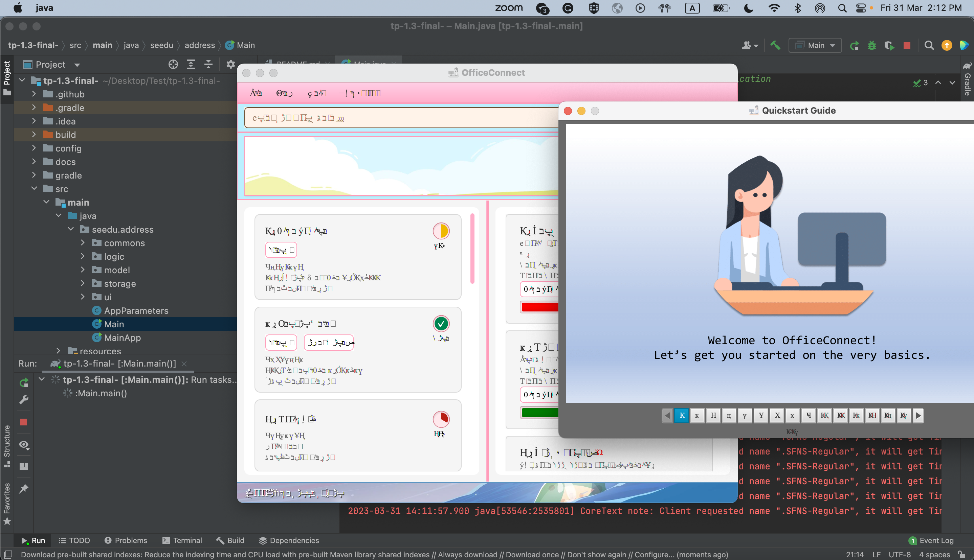Screen dimensions: 974x560
Task: Click the rerun icon in Run panel
Action: coord(24,382)
